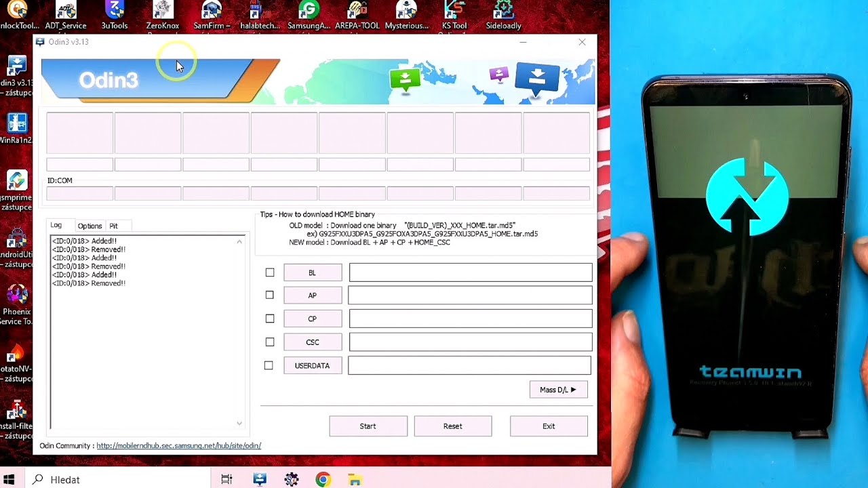Open Task View on the taskbar
Screen dimensions: 868x488
226,480
